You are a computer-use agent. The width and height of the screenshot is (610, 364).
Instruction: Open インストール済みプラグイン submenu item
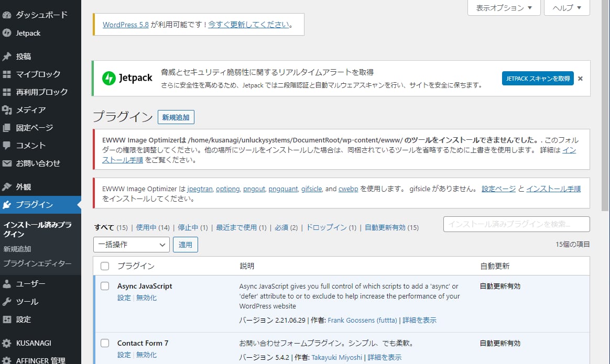pos(37,229)
